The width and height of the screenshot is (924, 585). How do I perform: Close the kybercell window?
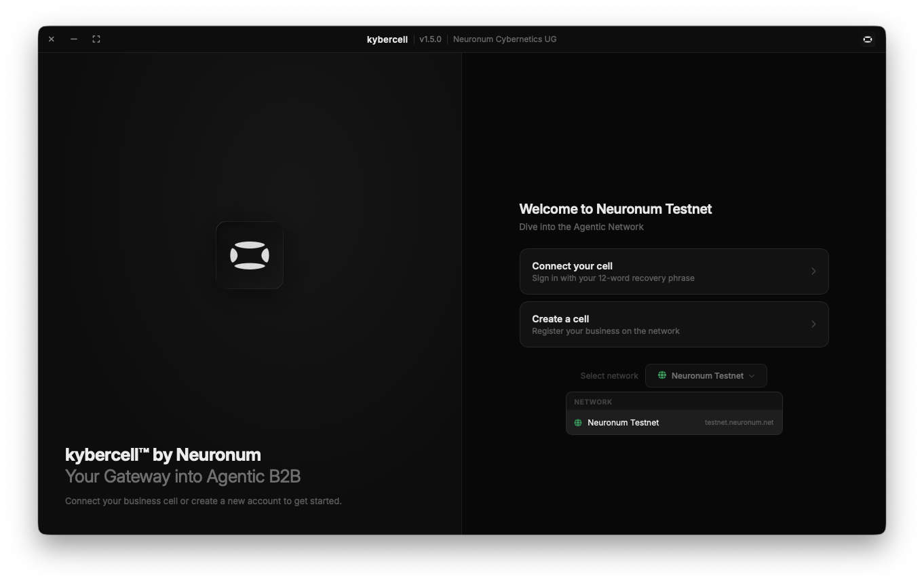point(52,39)
